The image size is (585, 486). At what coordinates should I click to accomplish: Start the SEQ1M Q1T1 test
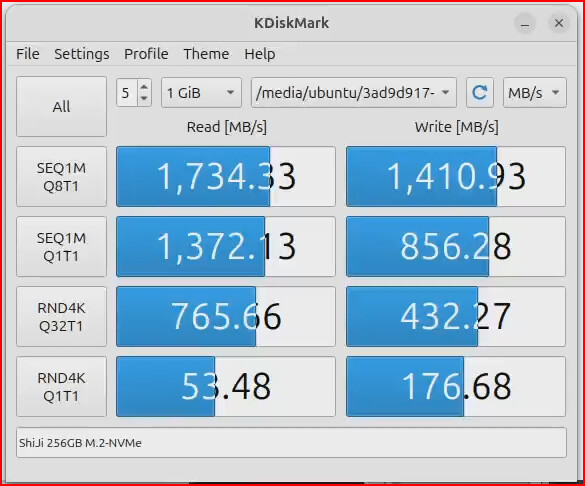(x=62, y=247)
